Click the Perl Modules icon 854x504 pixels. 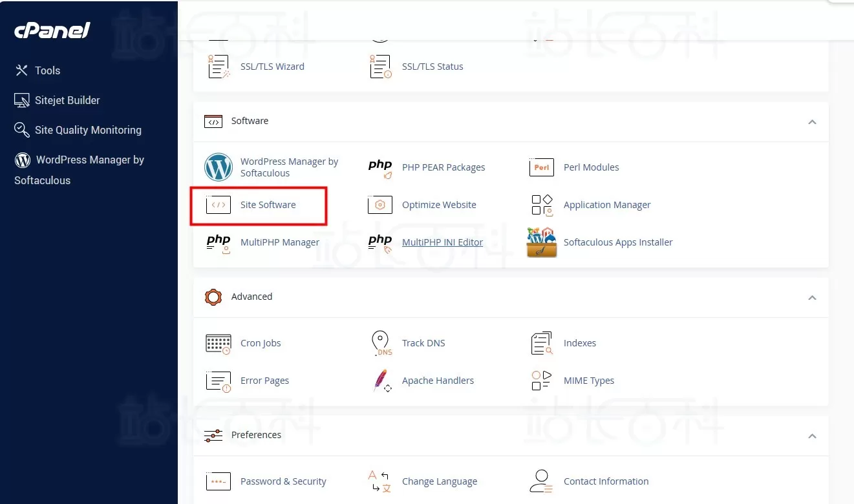[x=542, y=167]
